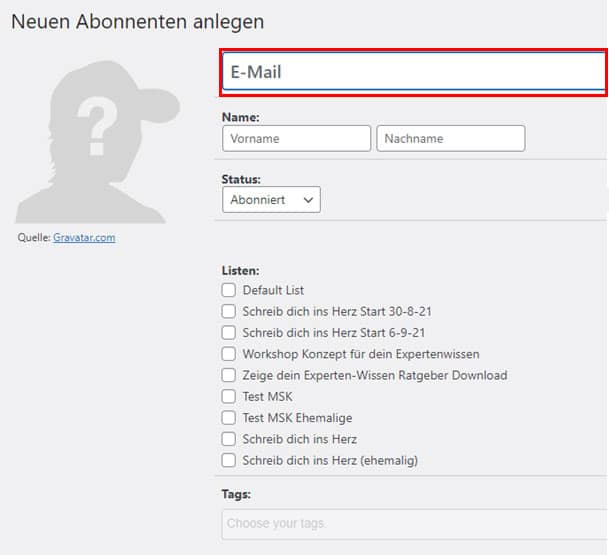Tick the plain Schreib dich ins Herz checkbox
This screenshot has height=555, width=609.
(229, 439)
